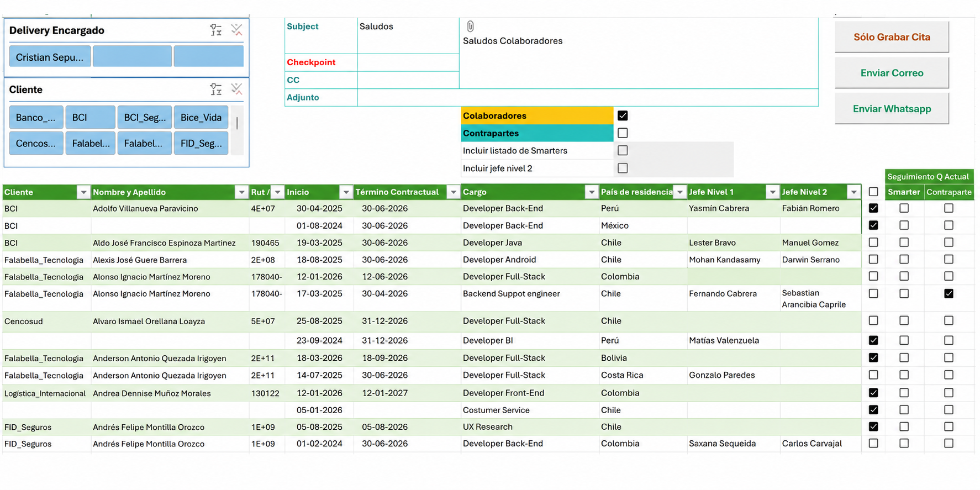Select the Matías Valenzuela cell
980x490 pixels.
click(733, 340)
